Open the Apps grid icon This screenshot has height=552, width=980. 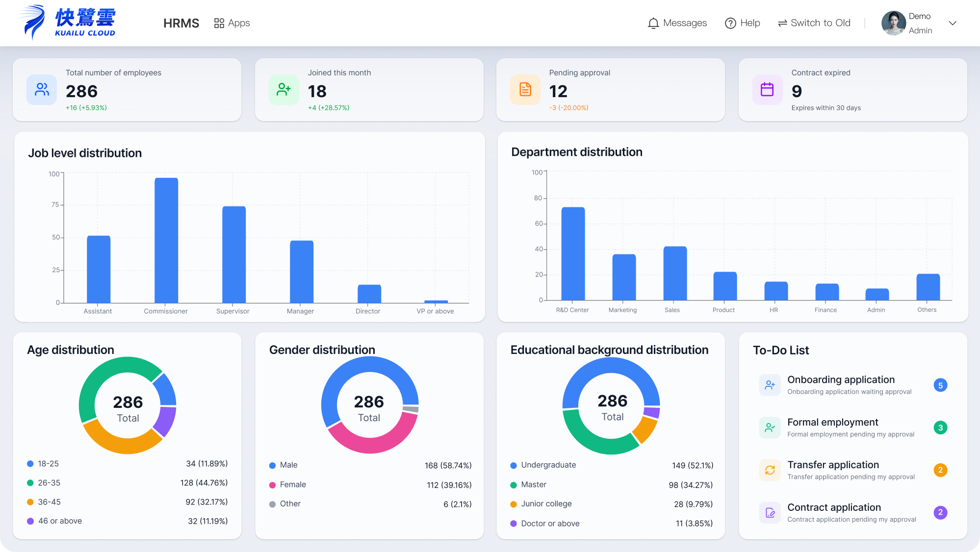click(219, 23)
